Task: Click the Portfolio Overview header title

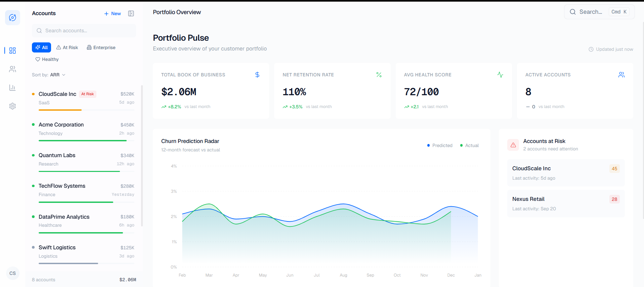Action: [x=177, y=12]
